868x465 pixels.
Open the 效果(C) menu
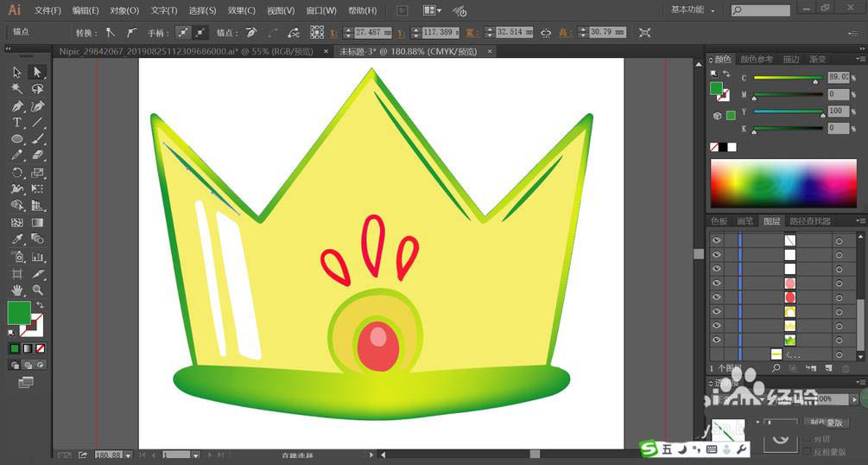click(241, 10)
